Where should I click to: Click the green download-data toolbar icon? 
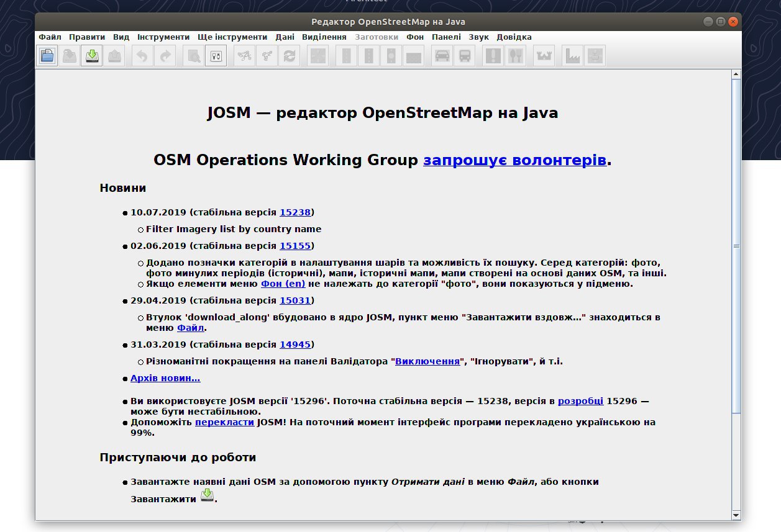(92, 56)
